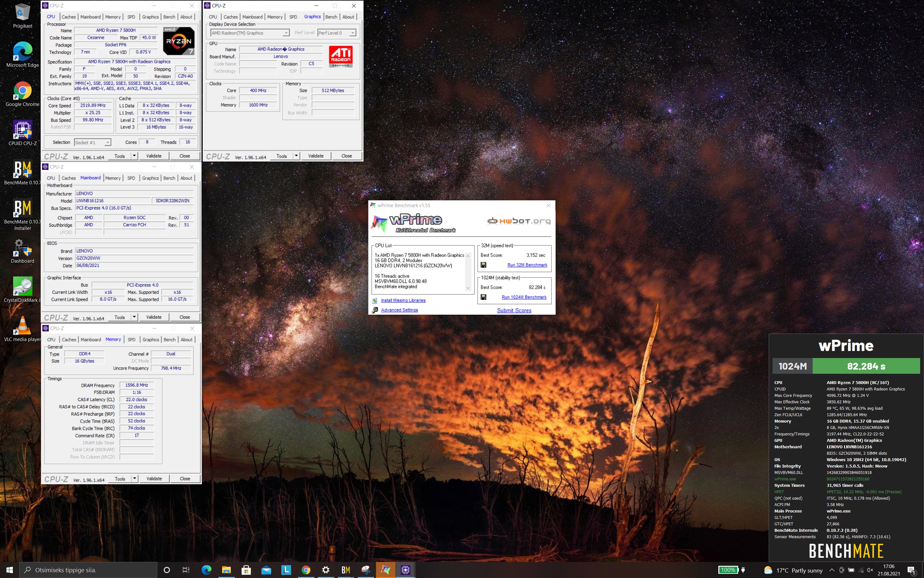Viewport: 924px width, 578px height.
Task: Click the muted volume tray icon
Action: point(870,570)
